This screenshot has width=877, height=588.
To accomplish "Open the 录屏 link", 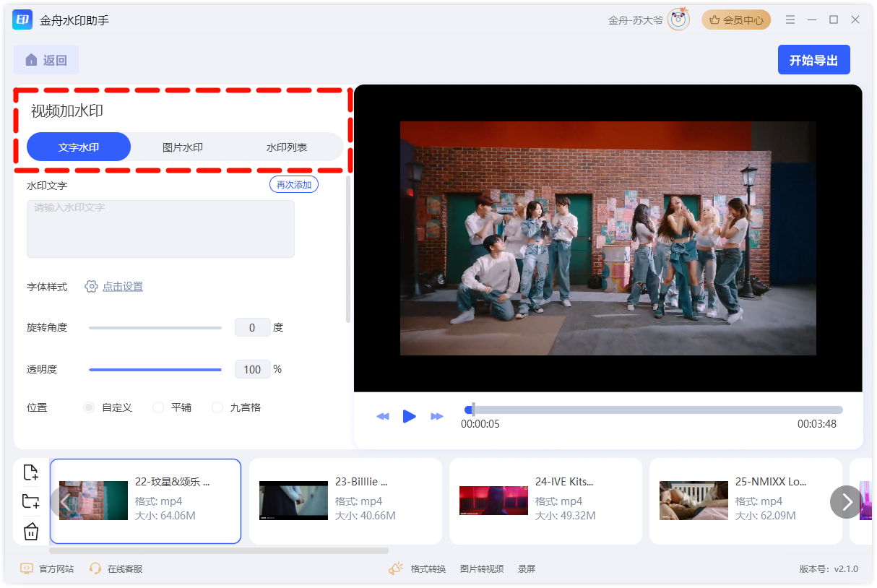I will (527, 568).
